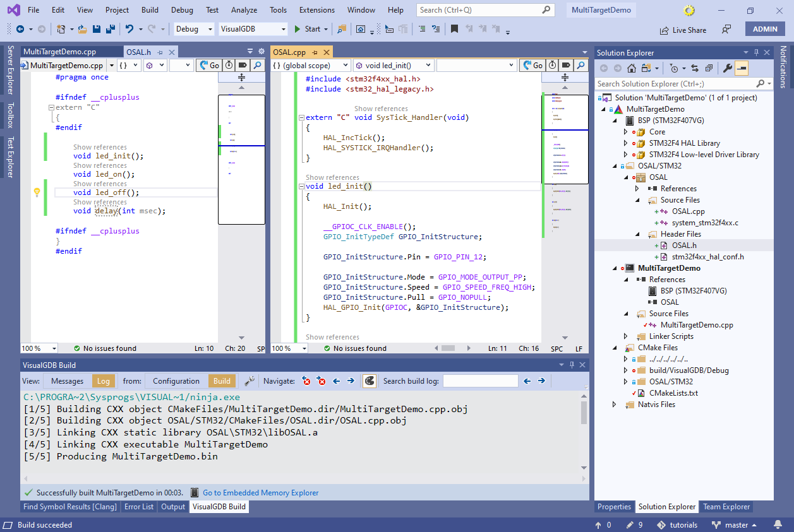Jump to previous error in build log
Viewport: 794px width, 532px height.
pos(306,381)
